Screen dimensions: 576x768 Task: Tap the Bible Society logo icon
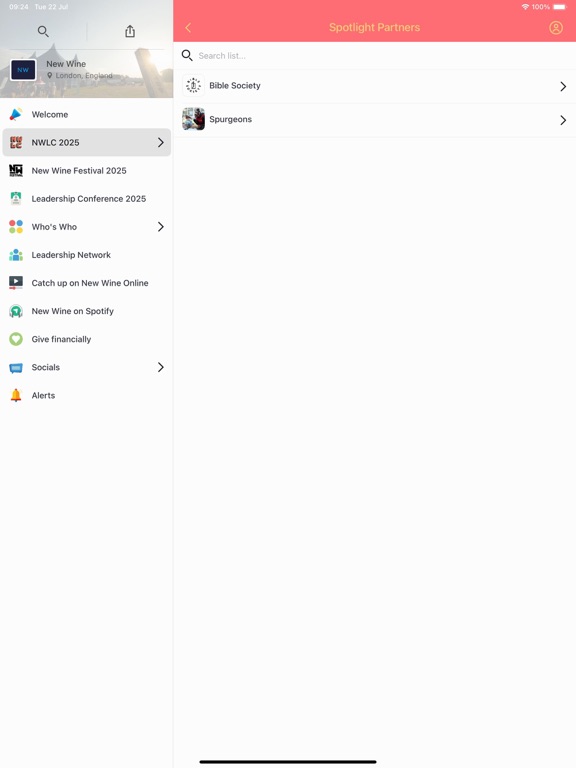(x=193, y=86)
